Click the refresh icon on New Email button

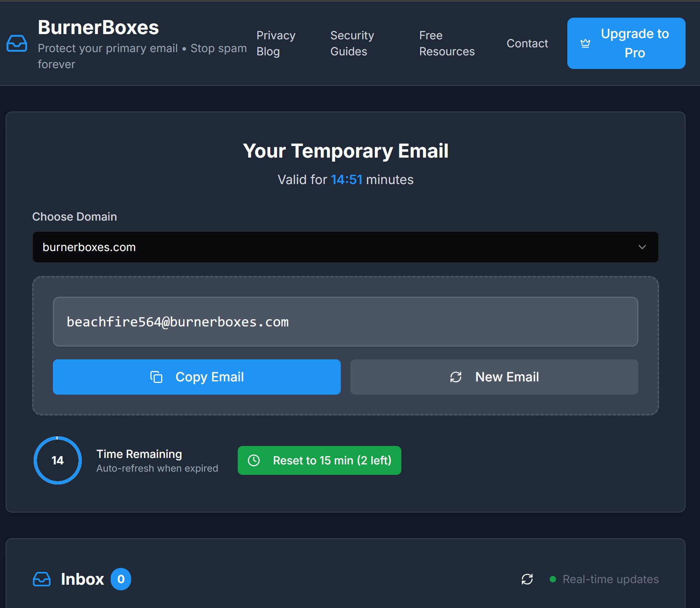click(456, 377)
